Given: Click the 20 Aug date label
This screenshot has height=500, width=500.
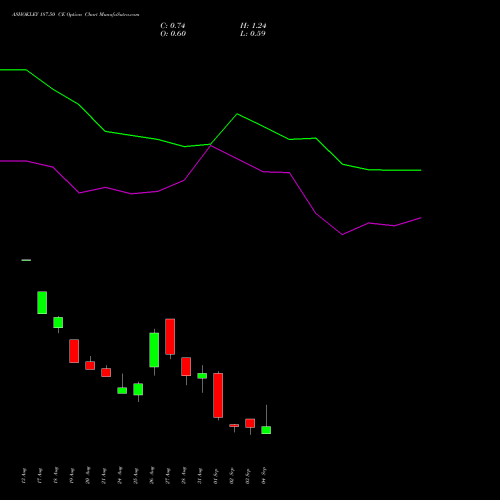Looking at the screenshot, I should pyautogui.click(x=88, y=476).
